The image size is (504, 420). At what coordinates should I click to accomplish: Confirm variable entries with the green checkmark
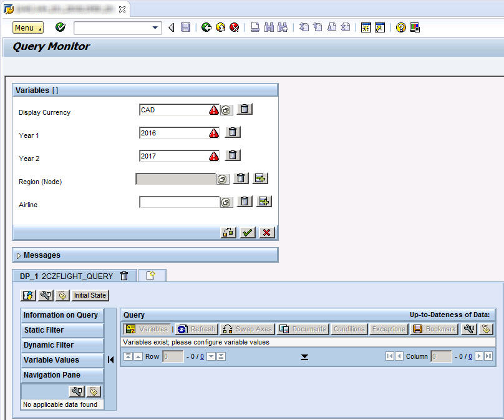click(247, 232)
